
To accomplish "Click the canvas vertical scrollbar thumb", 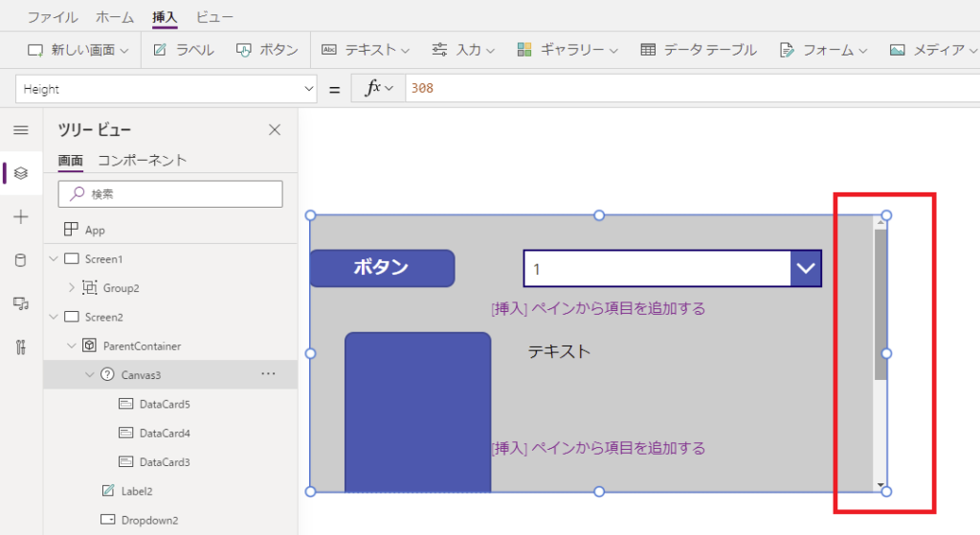I will pos(880,304).
